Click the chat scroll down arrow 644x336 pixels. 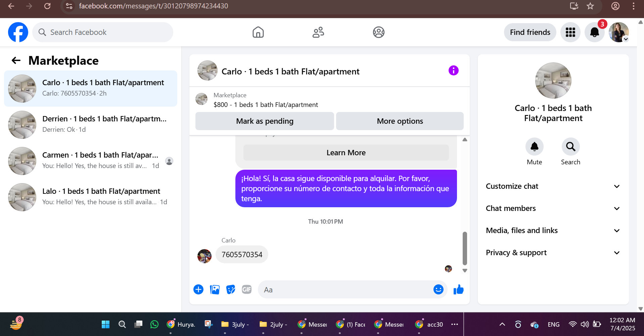(465, 271)
